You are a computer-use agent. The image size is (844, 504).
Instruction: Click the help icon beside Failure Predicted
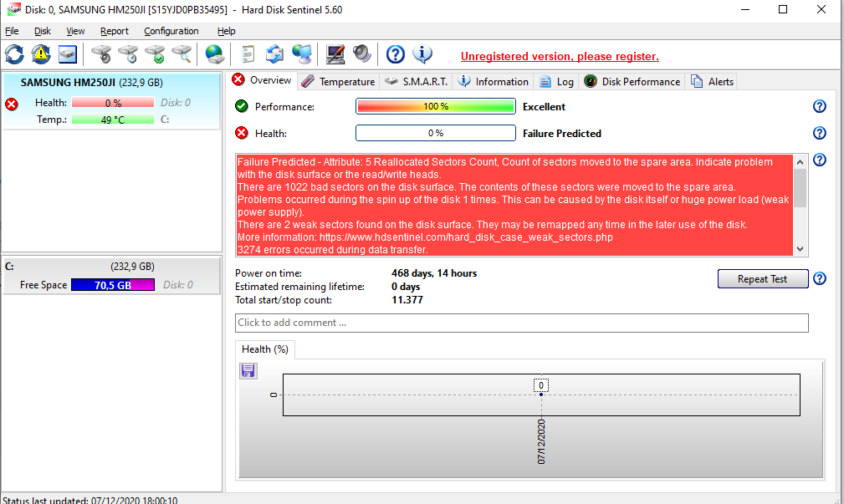(819, 133)
